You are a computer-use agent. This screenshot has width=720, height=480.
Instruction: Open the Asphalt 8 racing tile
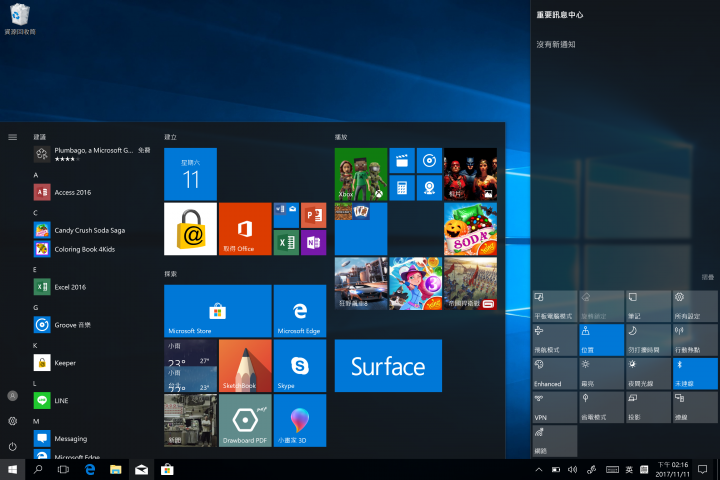point(361,283)
